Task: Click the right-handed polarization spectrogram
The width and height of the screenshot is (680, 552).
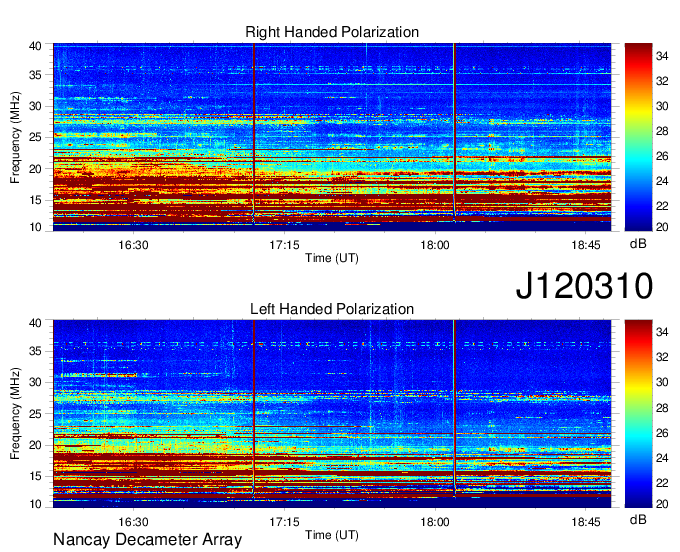Action: 332,137
